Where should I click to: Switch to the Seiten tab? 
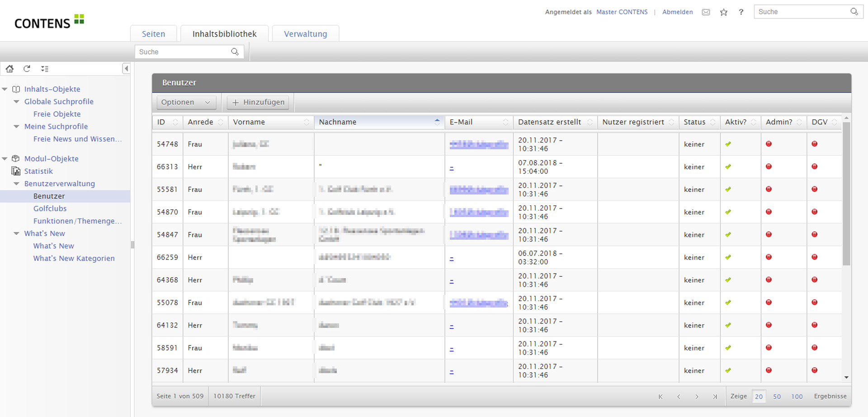[x=153, y=34]
